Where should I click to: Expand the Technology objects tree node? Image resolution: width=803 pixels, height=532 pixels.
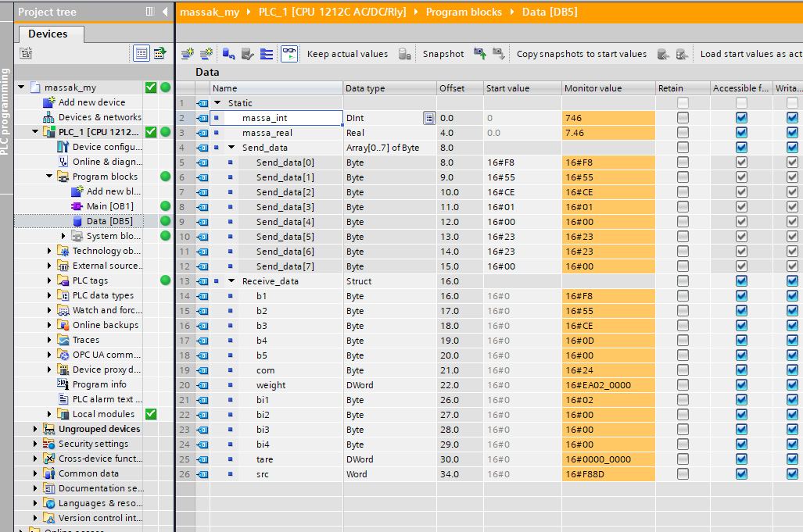[50, 251]
